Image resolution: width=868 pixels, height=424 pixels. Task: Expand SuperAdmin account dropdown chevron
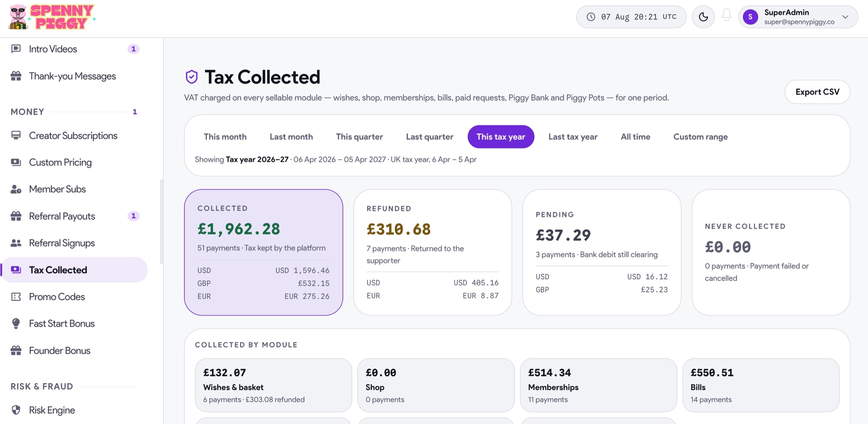click(x=845, y=17)
